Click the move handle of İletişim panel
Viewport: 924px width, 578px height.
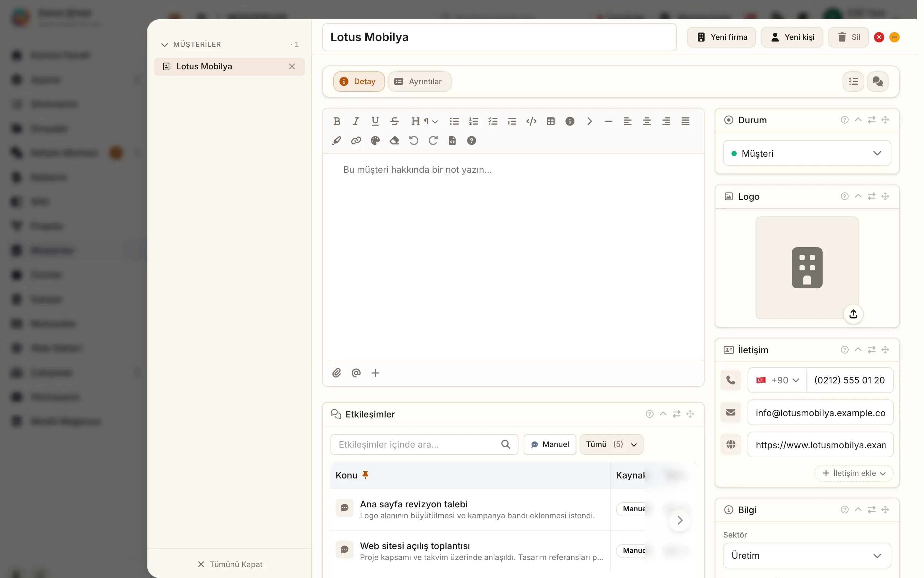tap(885, 350)
